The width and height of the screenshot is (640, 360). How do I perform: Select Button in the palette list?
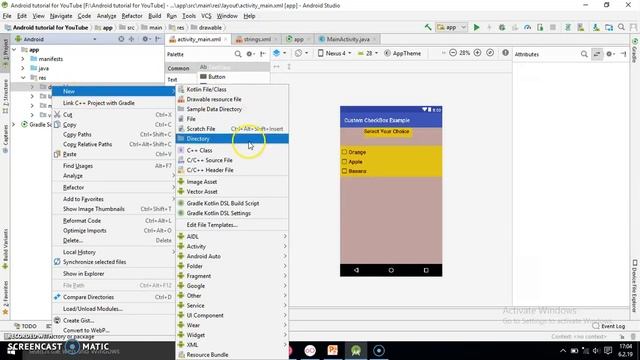click(216, 77)
